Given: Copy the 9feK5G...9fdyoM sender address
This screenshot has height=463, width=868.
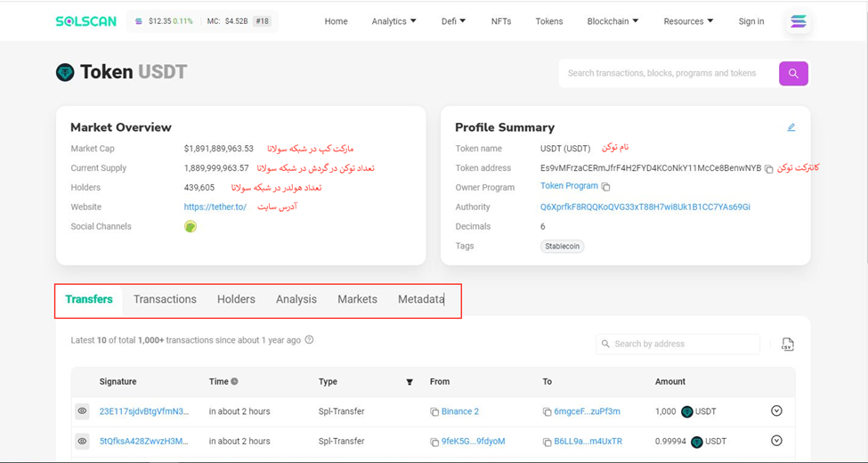Looking at the screenshot, I should click(x=434, y=442).
